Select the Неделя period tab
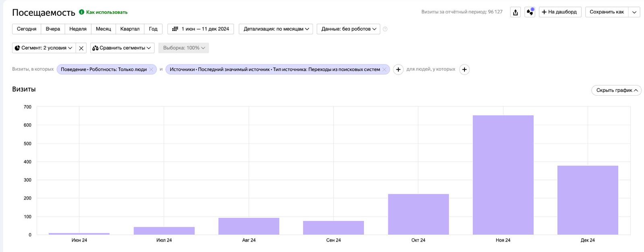The height and width of the screenshot is (252, 644). tap(78, 29)
